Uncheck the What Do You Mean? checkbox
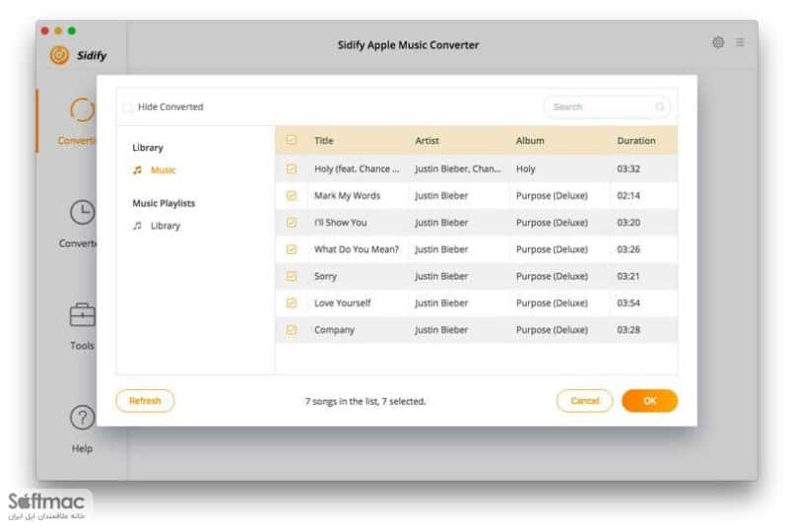 (x=292, y=249)
